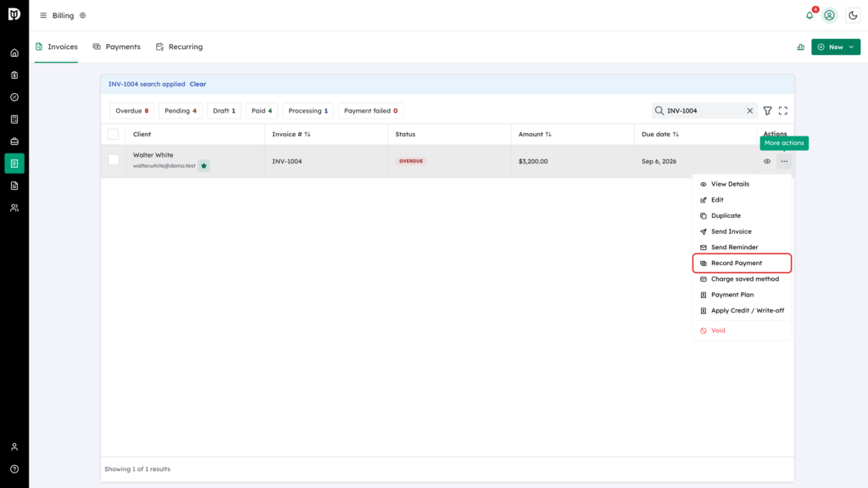Open the people/clients icon in the sidebar
The height and width of the screenshot is (488, 868).
tap(14, 208)
